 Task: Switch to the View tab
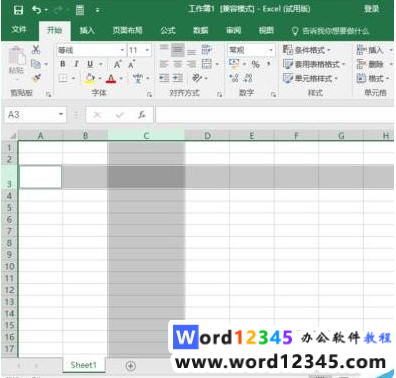[266, 31]
